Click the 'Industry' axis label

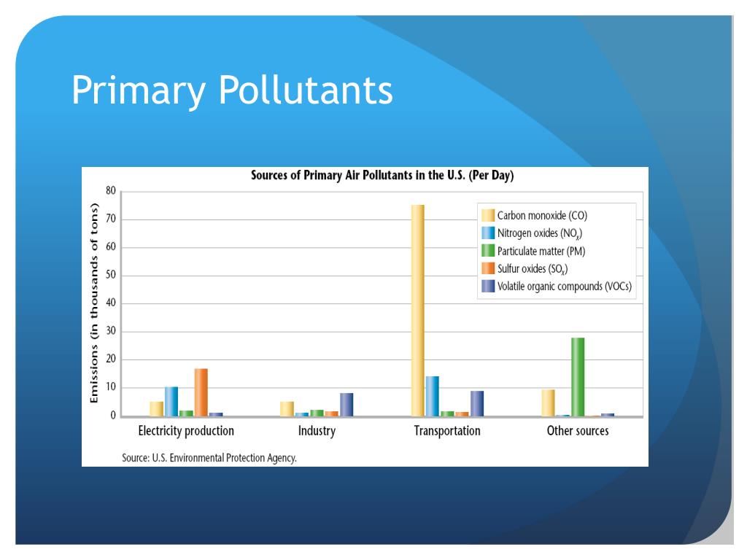point(317,431)
